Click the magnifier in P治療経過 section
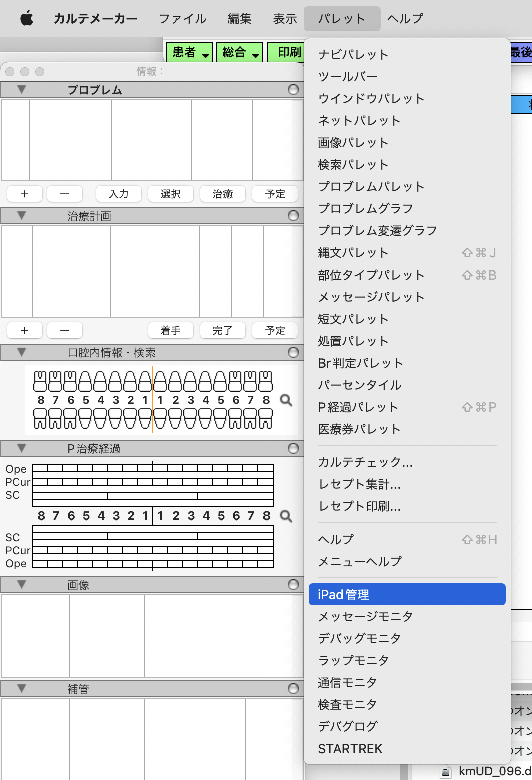Image resolution: width=532 pixels, height=780 pixels. 286,516
